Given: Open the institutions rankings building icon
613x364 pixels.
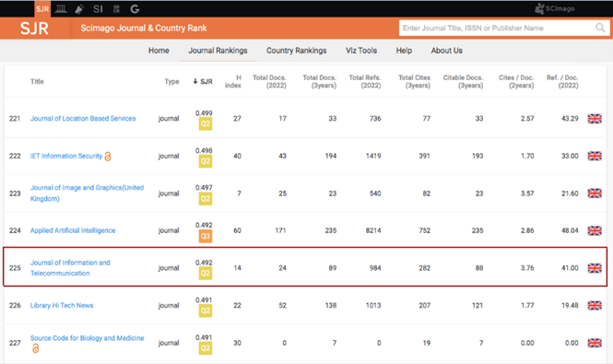Looking at the screenshot, I should click(x=61, y=8).
